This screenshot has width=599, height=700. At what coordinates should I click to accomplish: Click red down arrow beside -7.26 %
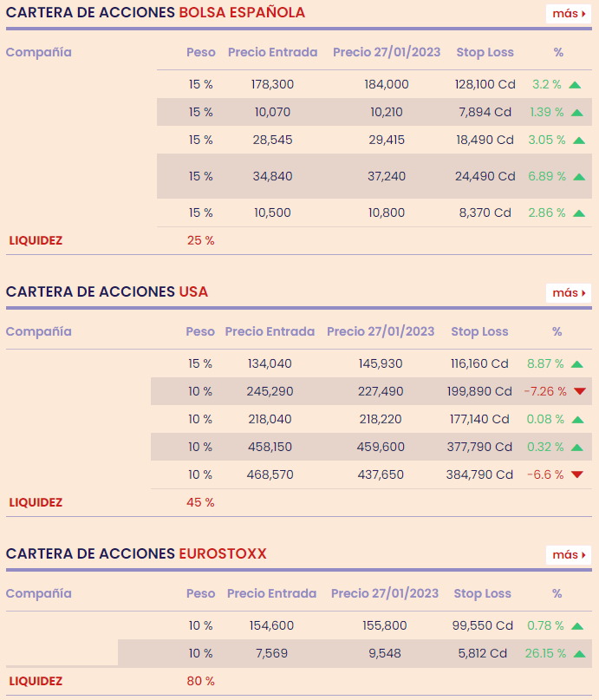point(579,392)
